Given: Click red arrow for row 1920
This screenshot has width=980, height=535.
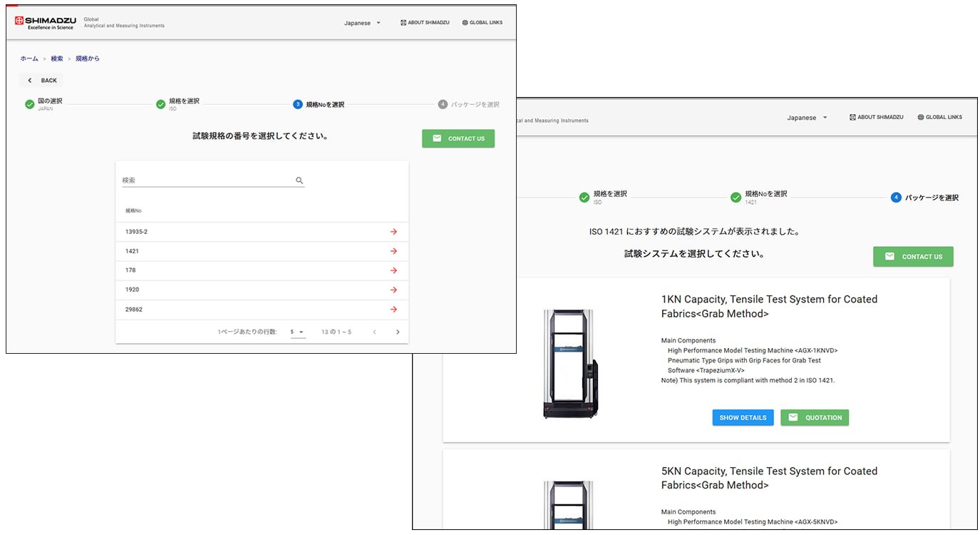Looking at the screenshot, I should (x=393, y=290).
